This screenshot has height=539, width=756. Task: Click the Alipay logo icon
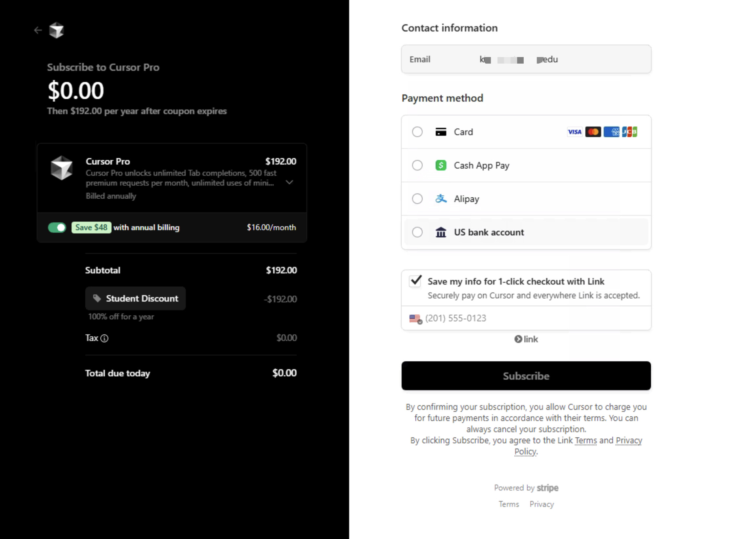coord(441,199)
